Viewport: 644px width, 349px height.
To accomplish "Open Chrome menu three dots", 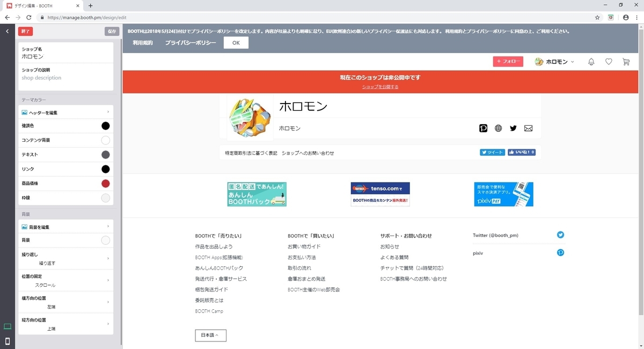I will pos(637,17).
